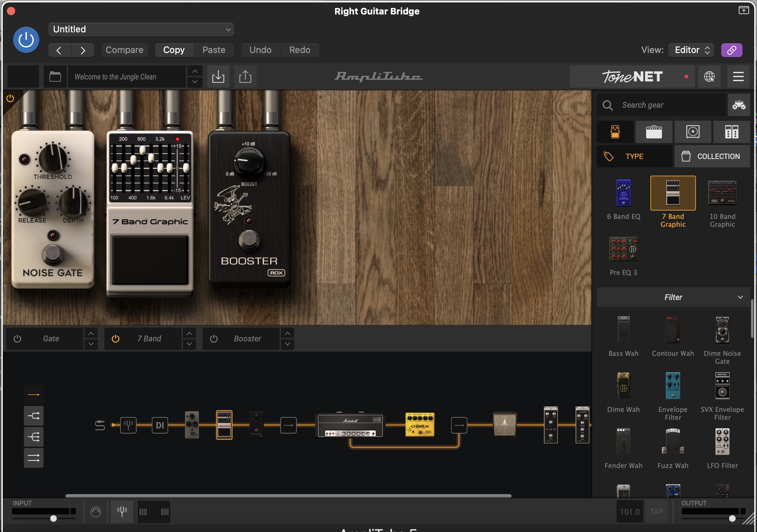757x532 pixels.
Task: Select the 7 Band slot tab
Action: [143, 339]
